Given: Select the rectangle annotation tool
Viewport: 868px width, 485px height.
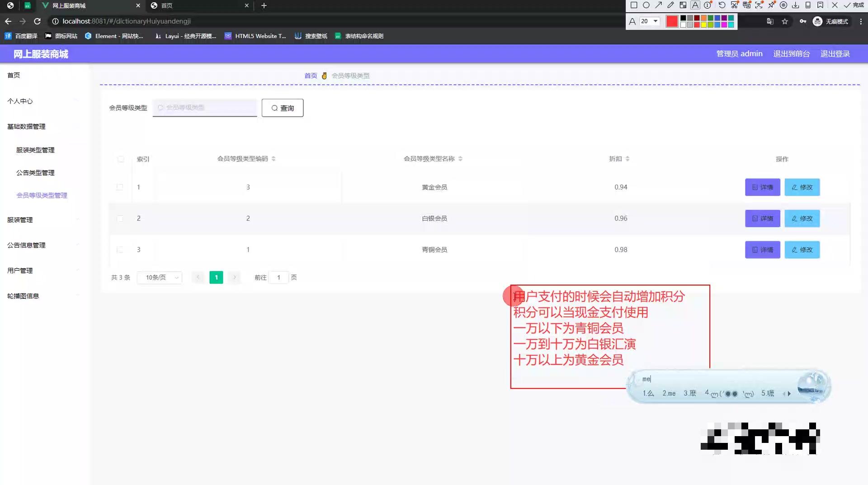Looking at the screenshot, I should [x=633, y=5].
